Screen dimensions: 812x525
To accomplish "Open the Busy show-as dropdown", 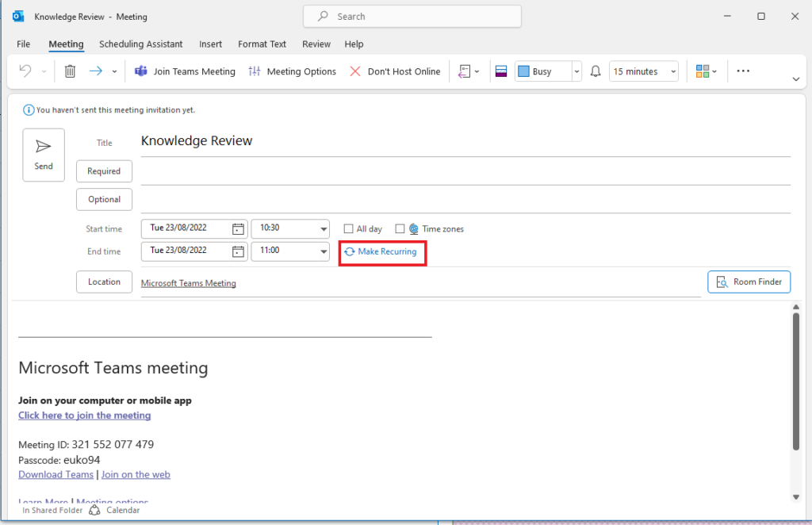I will pyautogui.click(x=576, y=71).
